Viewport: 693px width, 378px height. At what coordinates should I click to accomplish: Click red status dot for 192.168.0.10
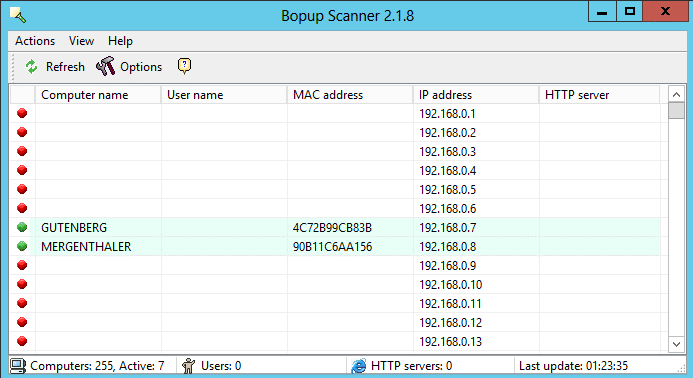(22, 284)
